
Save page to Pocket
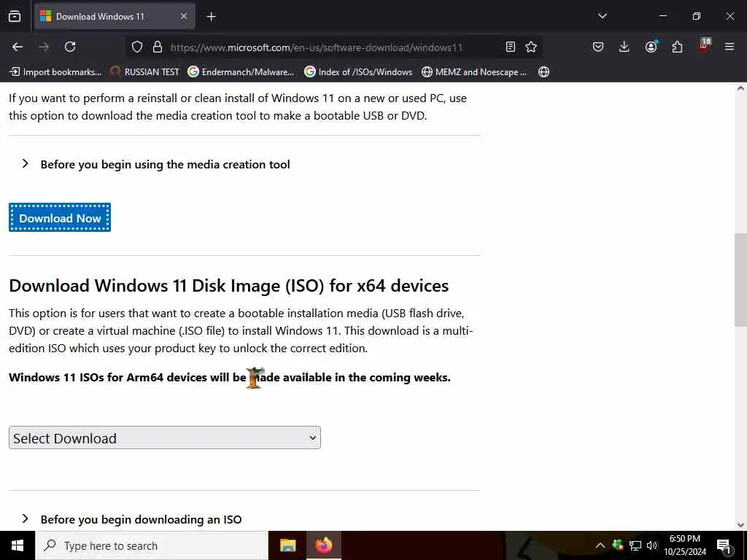tap(598, 47)
